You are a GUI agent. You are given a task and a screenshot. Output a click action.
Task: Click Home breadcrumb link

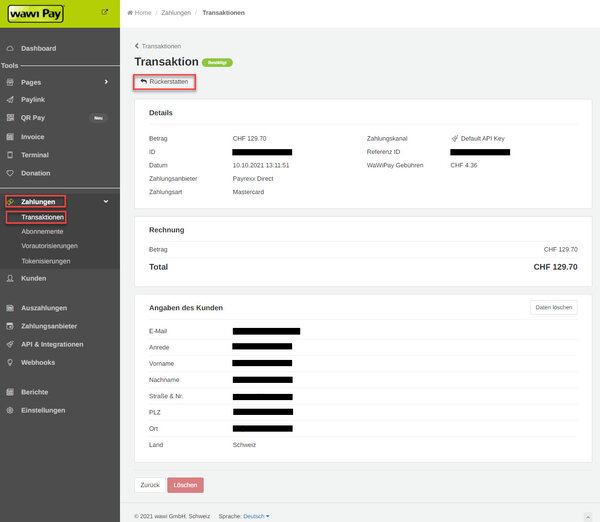click(143, 13)
